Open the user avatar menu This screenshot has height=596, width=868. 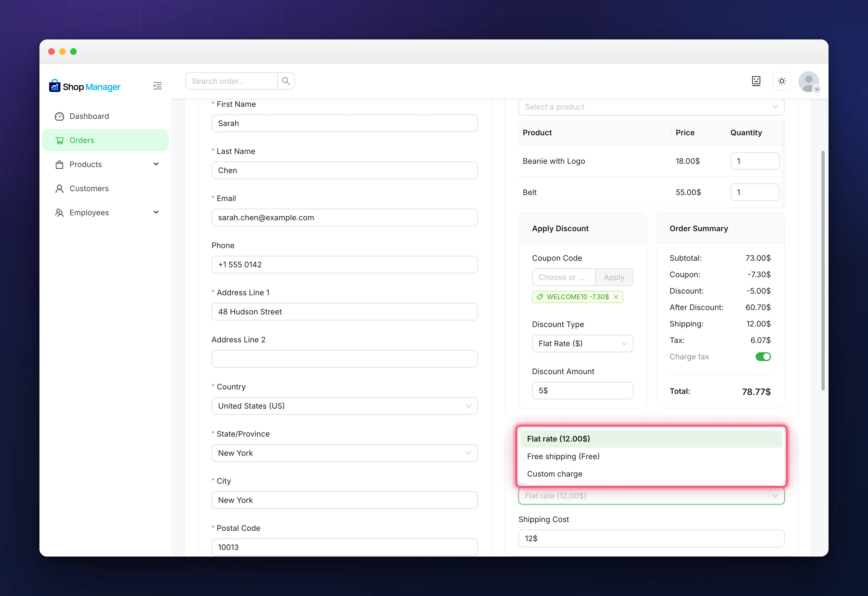click(809, 81)
